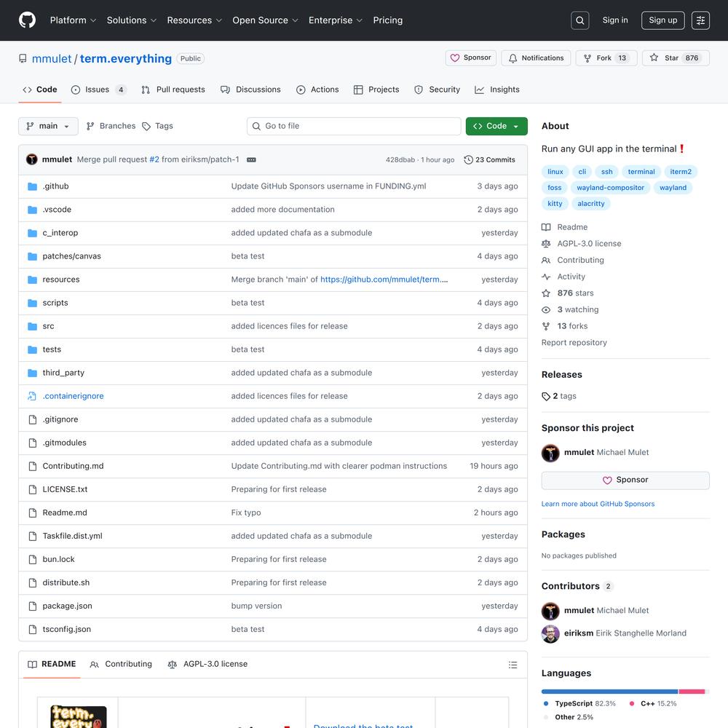Image resolution: width=728 pixels, height=728 pixels.
Task: Click the Sponsor heart button at top
Action: point(470,58)
